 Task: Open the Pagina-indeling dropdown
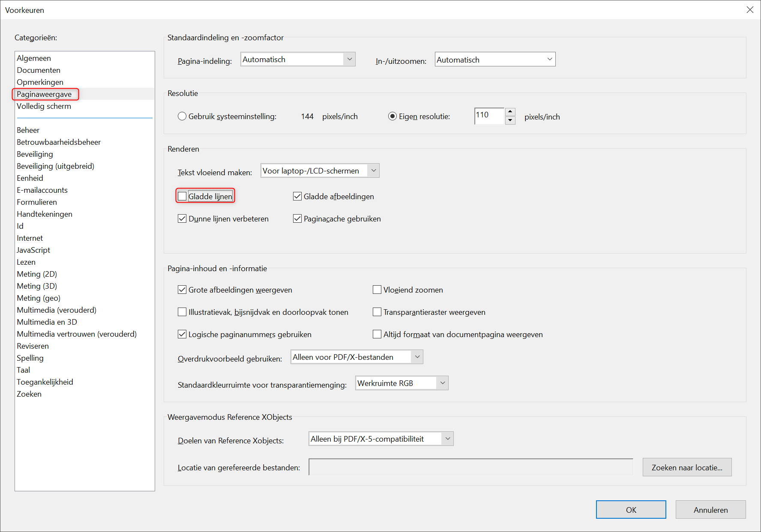pyautogui.click(x=350, y=59)
